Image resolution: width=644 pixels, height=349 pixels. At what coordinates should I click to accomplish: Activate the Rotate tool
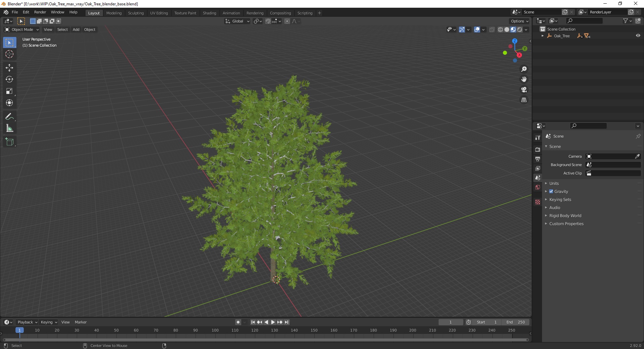point(9,80)
